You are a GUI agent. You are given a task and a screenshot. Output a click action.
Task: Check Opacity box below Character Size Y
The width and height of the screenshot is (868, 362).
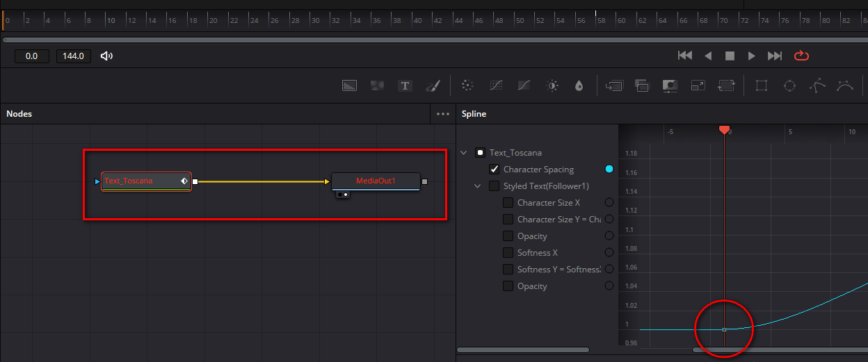[x=508, y=236]
